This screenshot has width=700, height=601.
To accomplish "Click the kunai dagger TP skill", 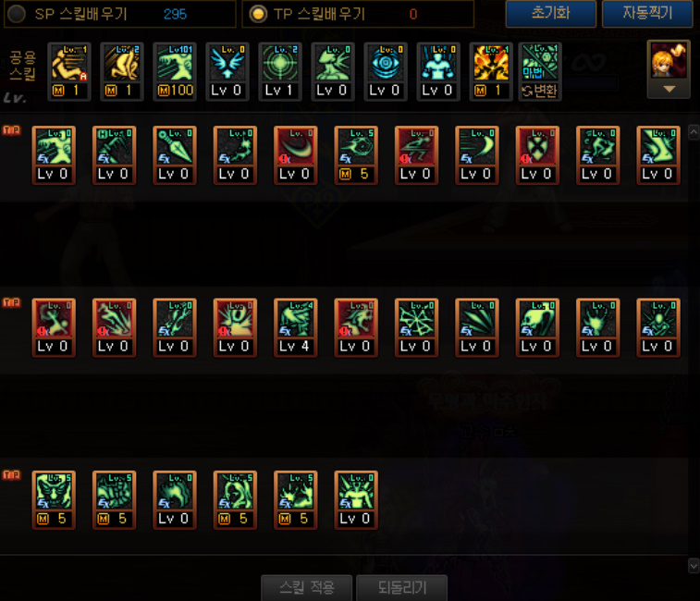I will point(175,155).
